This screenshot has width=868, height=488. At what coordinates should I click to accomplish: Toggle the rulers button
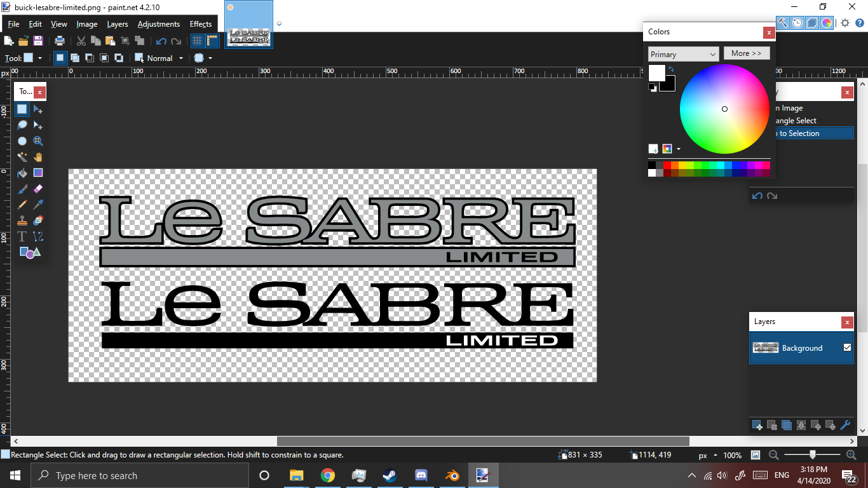pyautogui.click(x=212, y=41)
